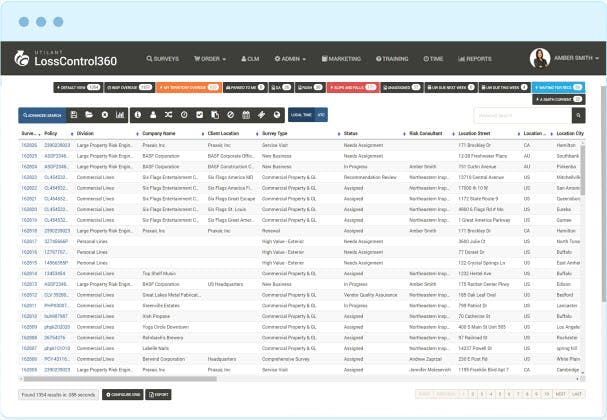Image resolution: width=607 pixels, height=420 pixels.
Task: Select the UW Due Next Week filter tag
Action: click(451, 87)
